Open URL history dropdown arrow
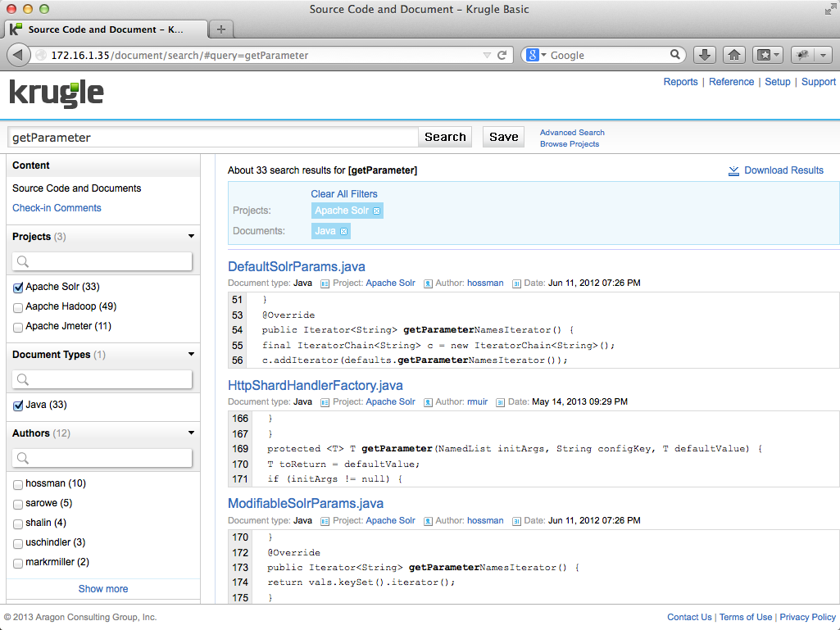The width and height of the screenshot is (840, 630). click(x=487, y=55)
